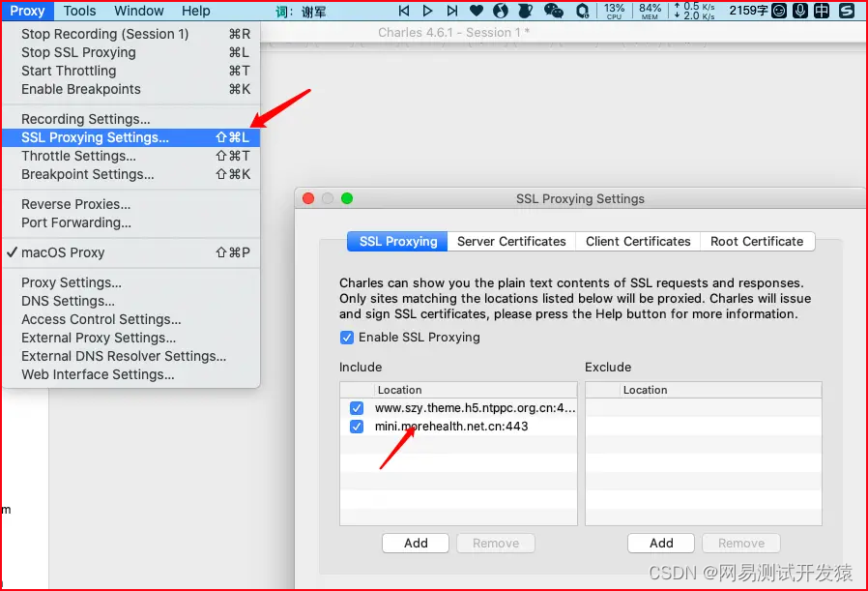Open External Proxy Settings...
This screenshot has width=868, height=591.
pos(130,338)
